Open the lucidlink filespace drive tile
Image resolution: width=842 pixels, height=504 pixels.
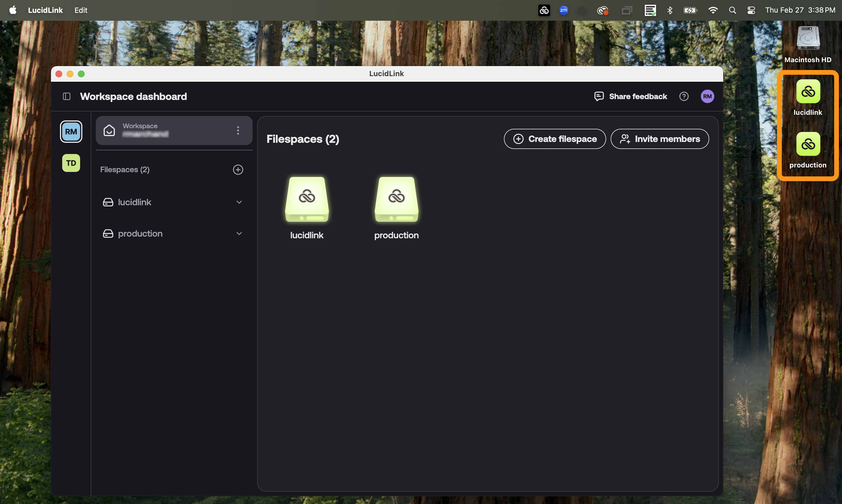[x=307, y=199]
